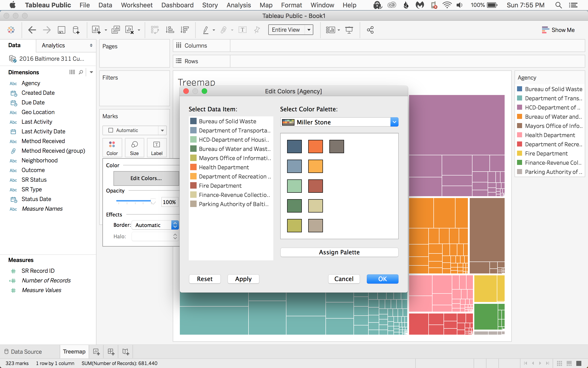
Task: Open the Dimensions pane menu arrow
Action: 91,72
